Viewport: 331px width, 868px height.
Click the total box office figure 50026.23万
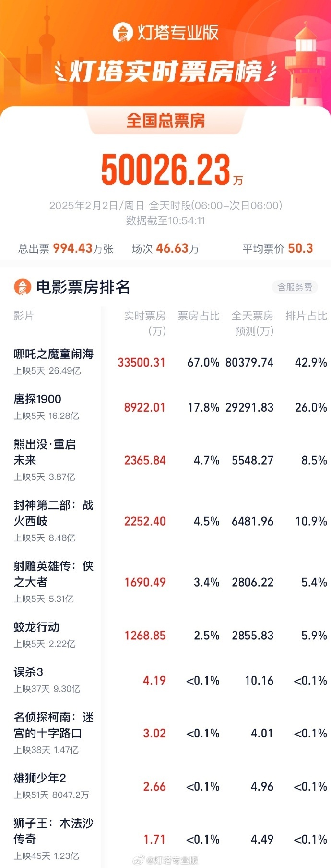click(x=165, y=170)
